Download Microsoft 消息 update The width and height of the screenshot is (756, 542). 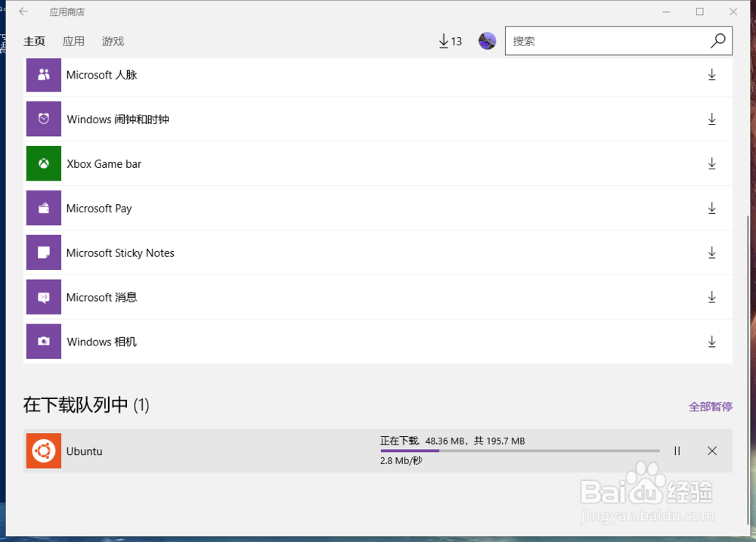711,297
